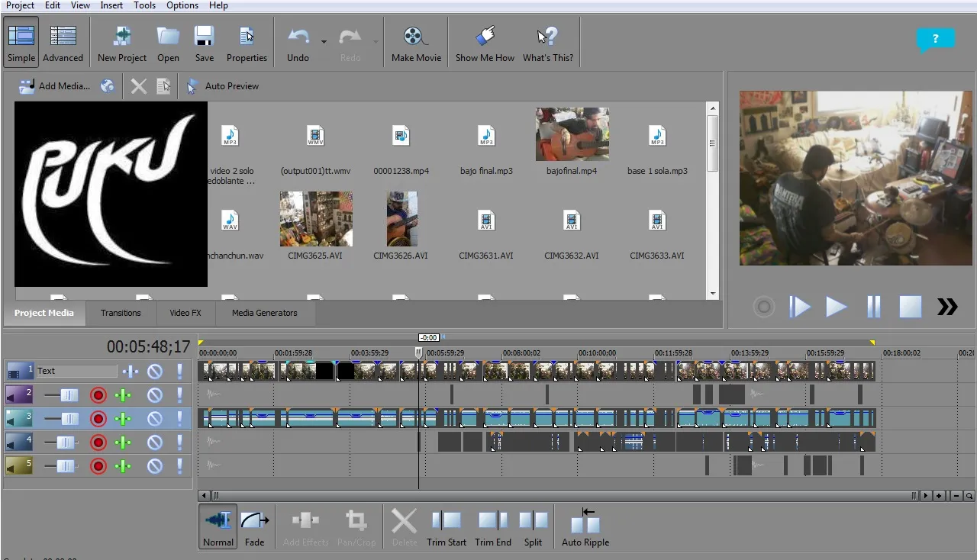This screenshot has height=560, width=977.
Task: Click the Pan/Crop tool
Action: (356, 526)
